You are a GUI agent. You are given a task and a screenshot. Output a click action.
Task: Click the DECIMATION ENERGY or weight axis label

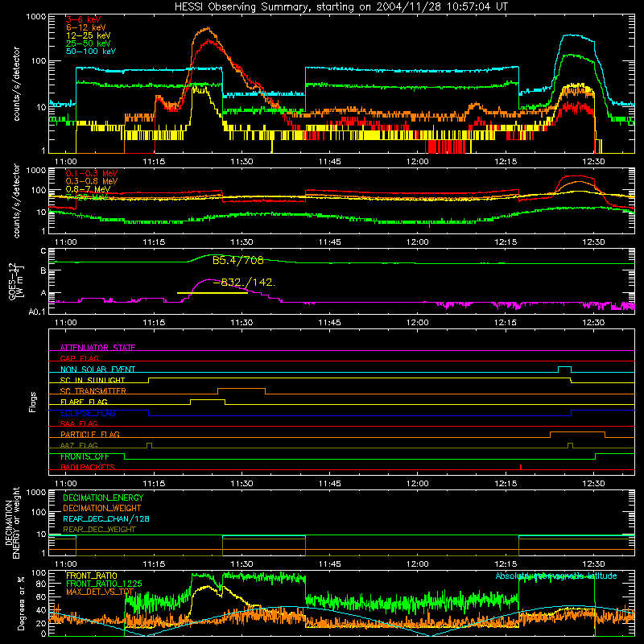(x=12, y=522)
